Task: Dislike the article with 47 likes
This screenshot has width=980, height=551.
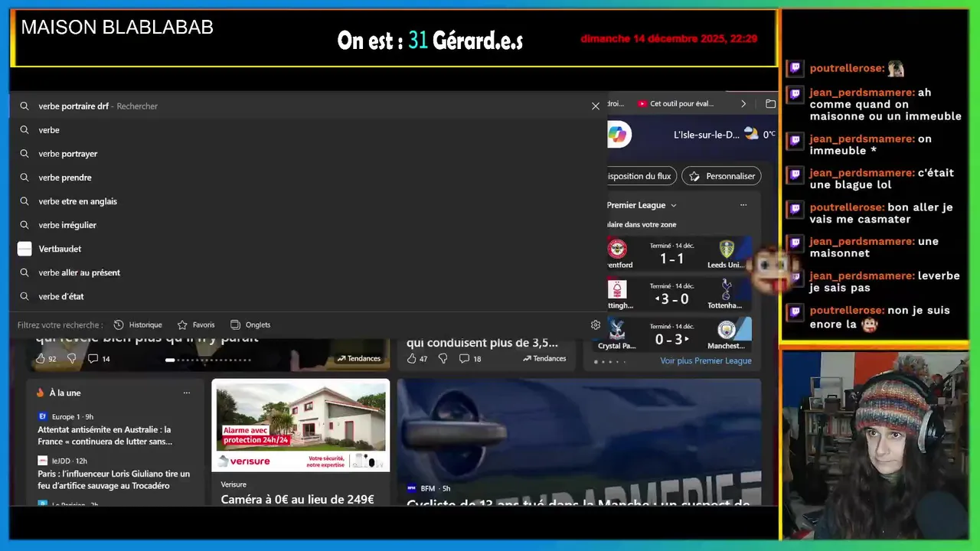Action: point(443,358)
